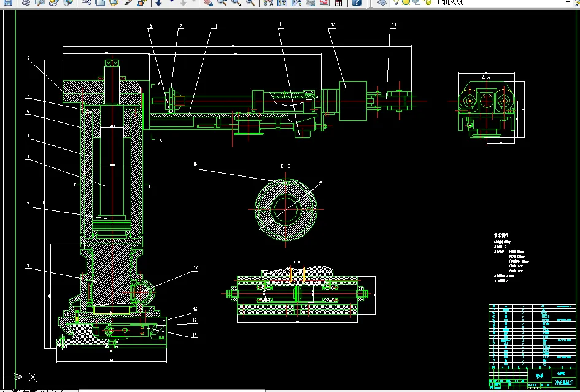Click the Save icon in the toolbar
Image resolution: width=580 pixels, height=392 pixels.
(8, 2)
